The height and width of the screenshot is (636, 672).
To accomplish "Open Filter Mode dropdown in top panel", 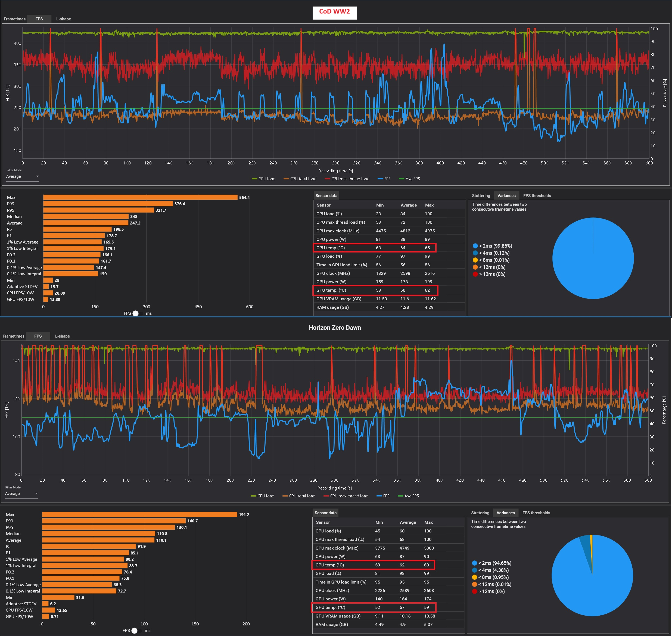I will point(22,176).
